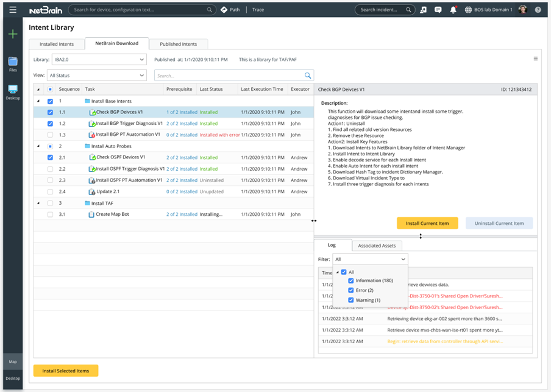Click the magnifier in device search bar
This screenshot has width=551, height=392.
[210, 10]
